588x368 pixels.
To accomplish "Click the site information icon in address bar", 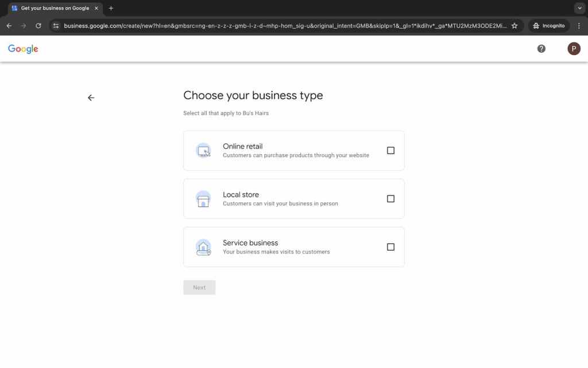I will [x=56, y=25].
